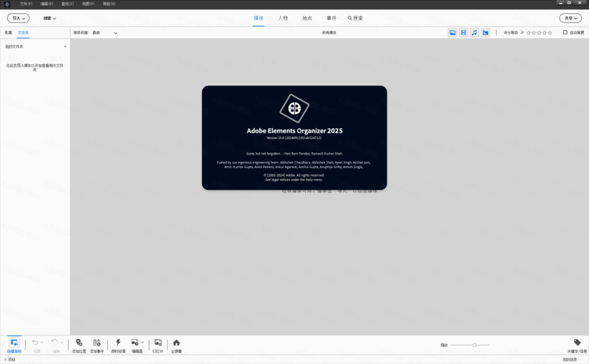Click the rotate icon in bottom toolbar
The height and width of the screenshot is (364, 589).
(55, 342)
